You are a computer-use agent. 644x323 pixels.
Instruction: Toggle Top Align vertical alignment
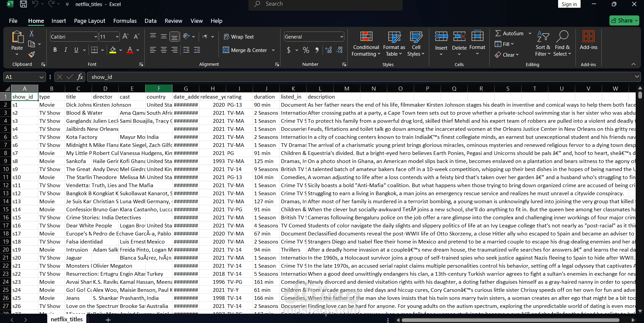point(153,37)
